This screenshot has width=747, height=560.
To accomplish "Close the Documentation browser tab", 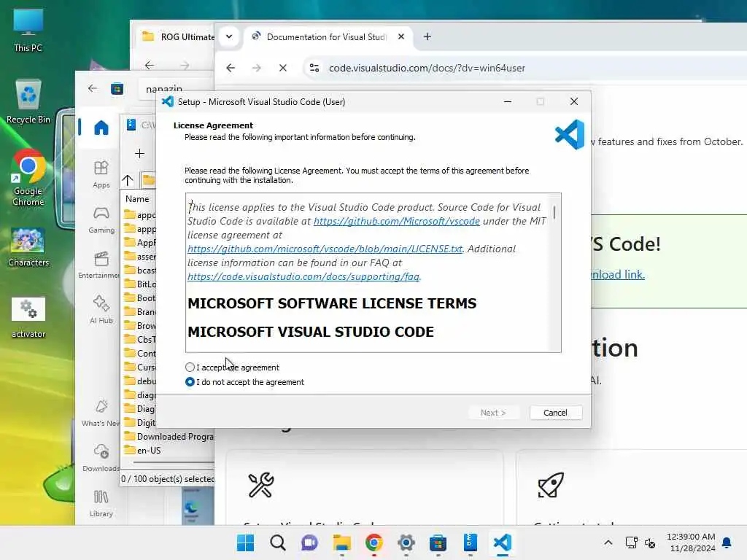I will [401, 36].
